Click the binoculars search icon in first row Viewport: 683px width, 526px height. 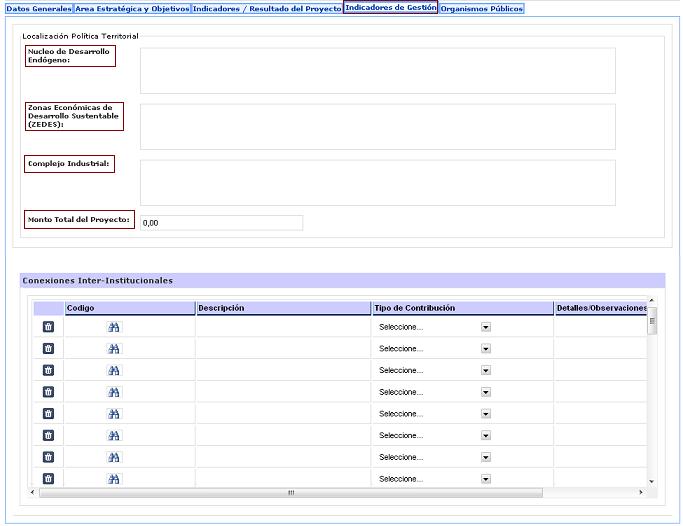(114, 327)
